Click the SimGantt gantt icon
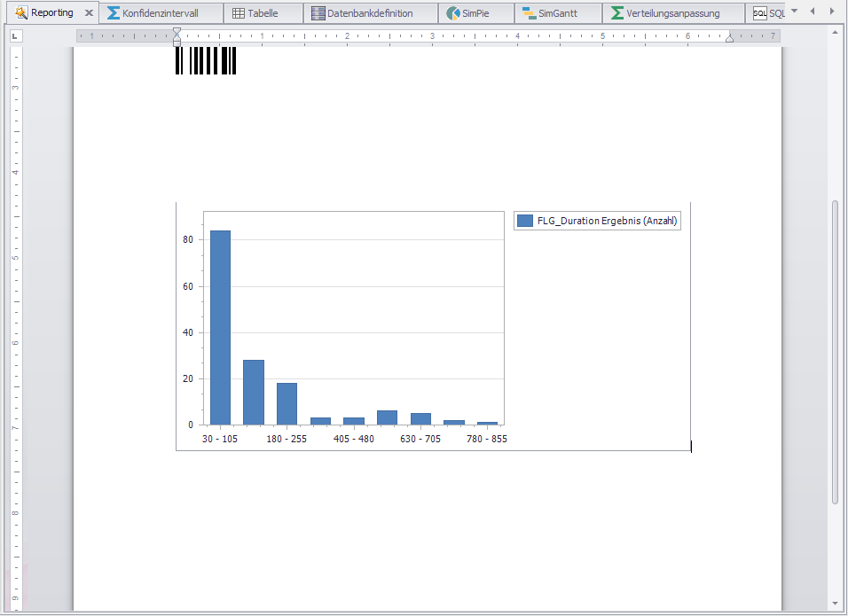This screenshot has height=616, width=848. click(x=530, y=13)
